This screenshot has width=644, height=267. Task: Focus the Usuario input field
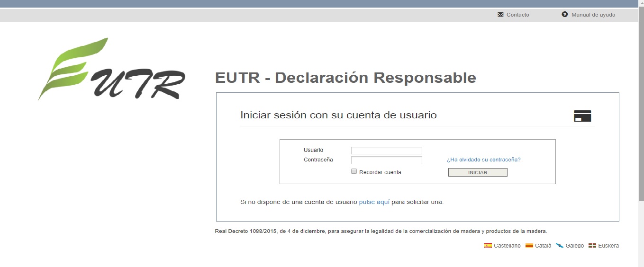click(386, 151)
